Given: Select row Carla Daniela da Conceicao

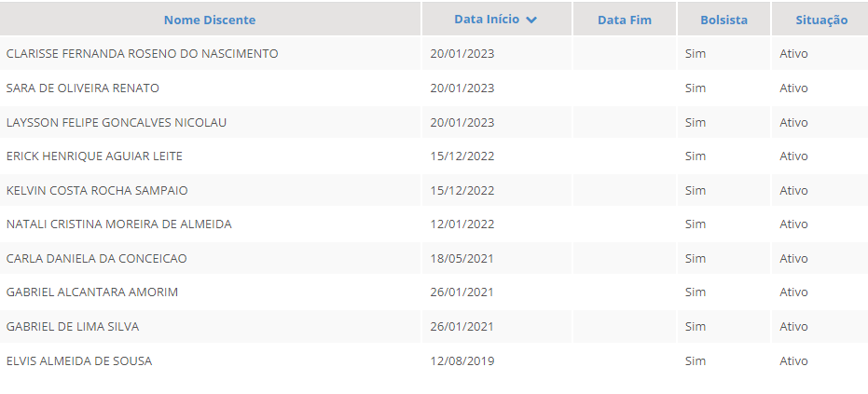Looking at the screenshot, I should 97,258.
